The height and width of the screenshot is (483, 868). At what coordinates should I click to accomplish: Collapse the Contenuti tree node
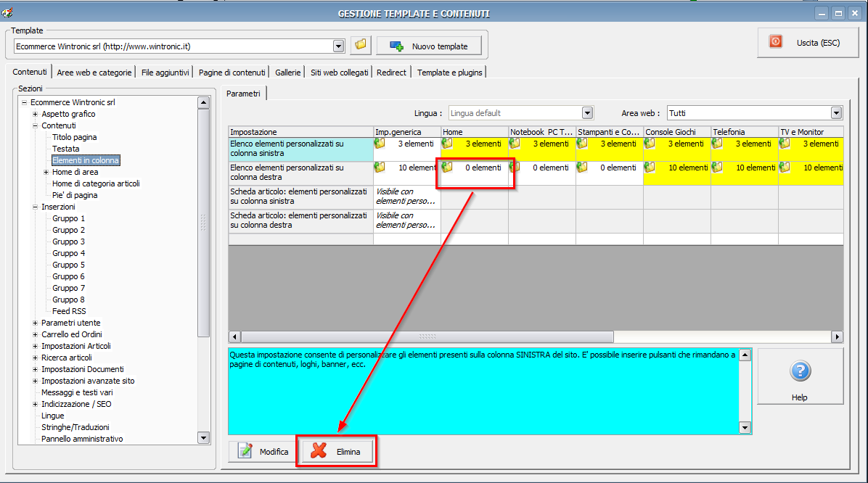[x=36, y=125]
